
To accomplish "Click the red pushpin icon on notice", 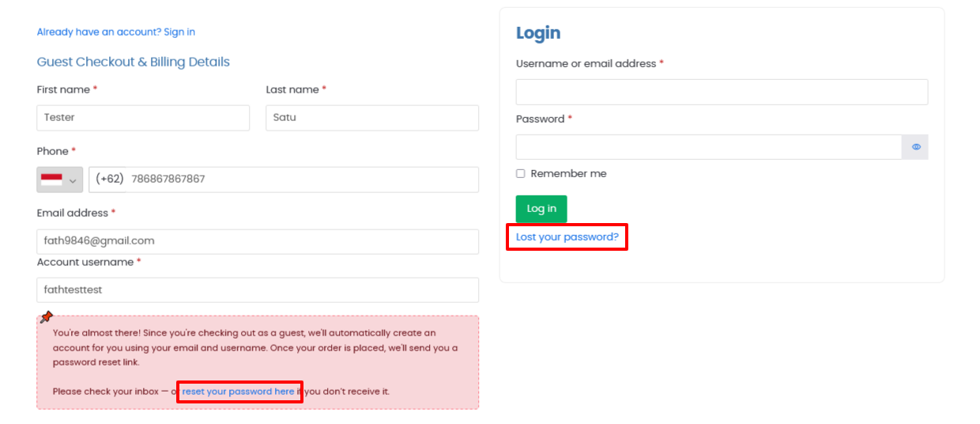I will (46, 317).
